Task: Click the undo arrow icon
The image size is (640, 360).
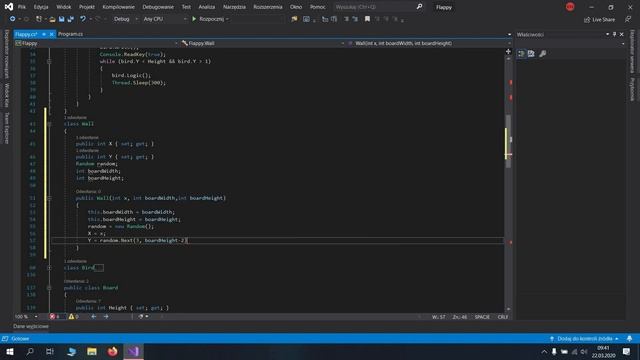Action: (x=83, y=19)
